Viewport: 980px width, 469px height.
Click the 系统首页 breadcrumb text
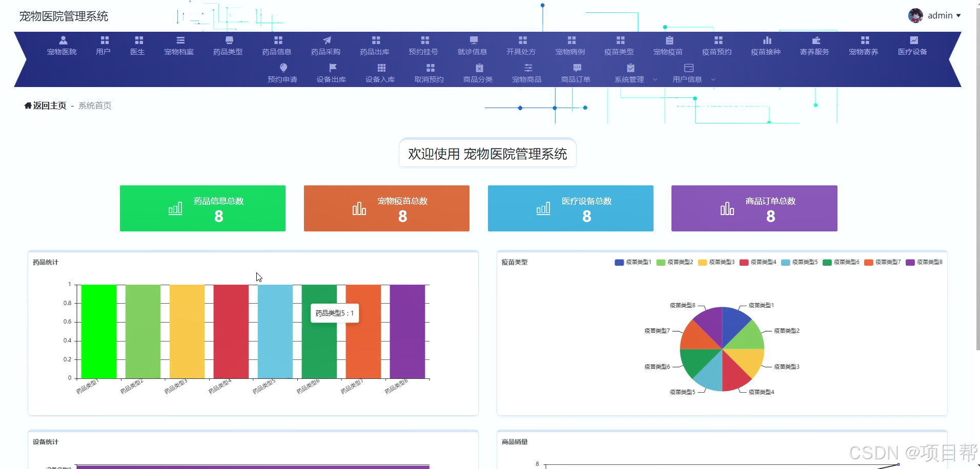(95, 105)
